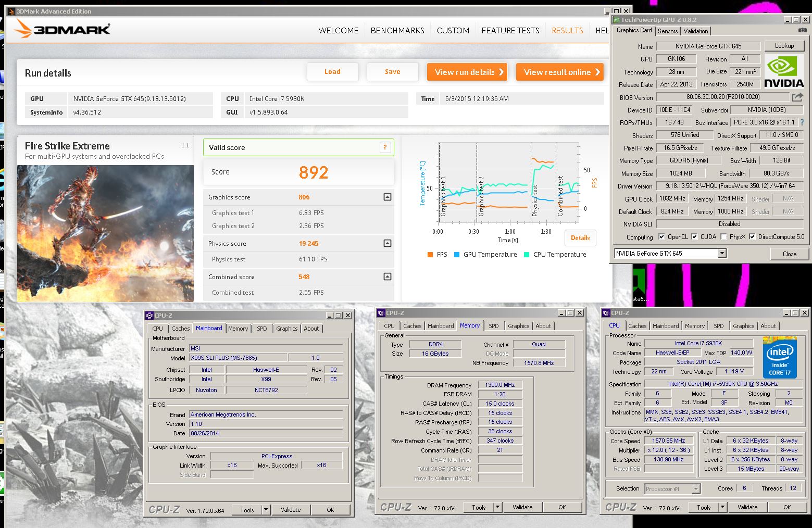Click View run details button

point(467,72)
